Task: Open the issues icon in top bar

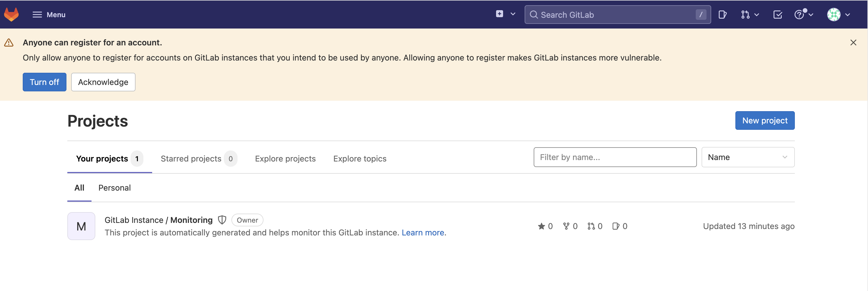Action: tap(723, 15)
